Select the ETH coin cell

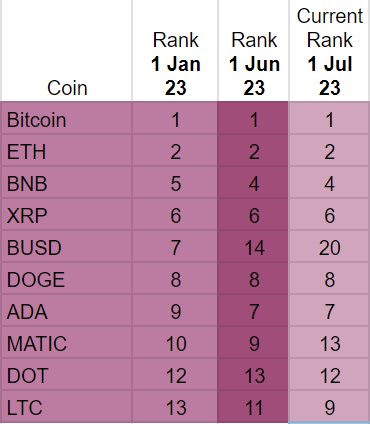[67, 150]
